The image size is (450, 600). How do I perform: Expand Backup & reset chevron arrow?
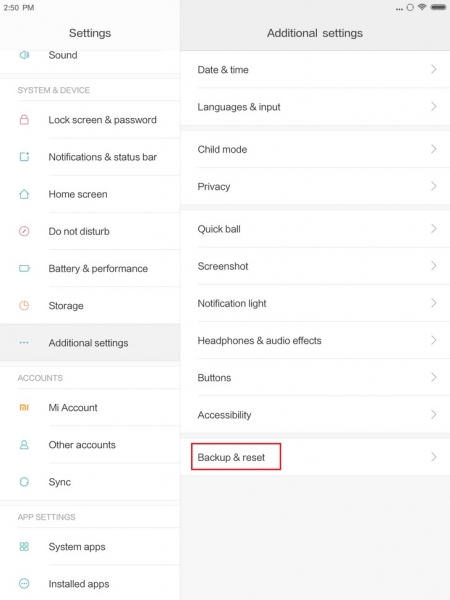coord(434,457)
